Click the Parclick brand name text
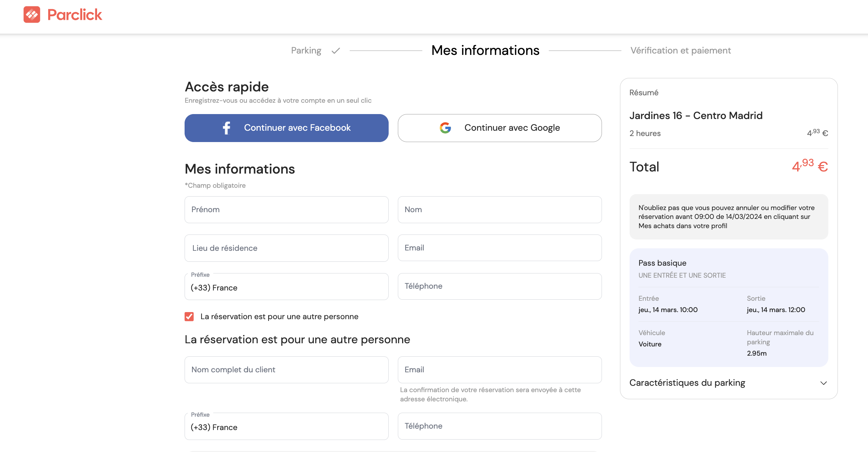Image resolution: width=868 pixels, height=452 pixels. pyautogui.click(x=74, y=15)
